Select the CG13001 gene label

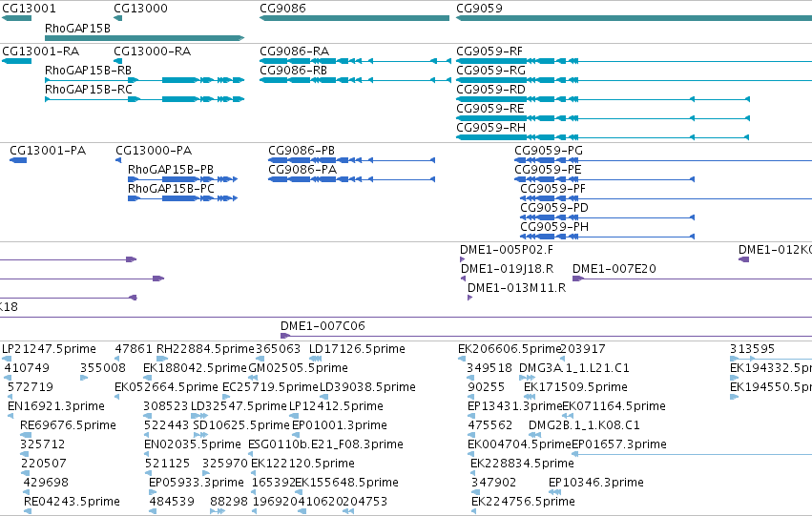click(x=29, y=9)
